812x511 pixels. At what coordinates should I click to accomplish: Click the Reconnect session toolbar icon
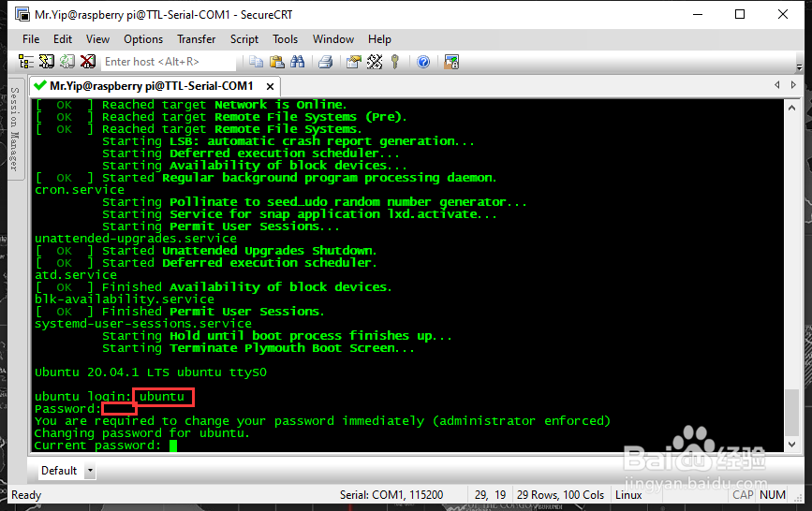point(67,62)
